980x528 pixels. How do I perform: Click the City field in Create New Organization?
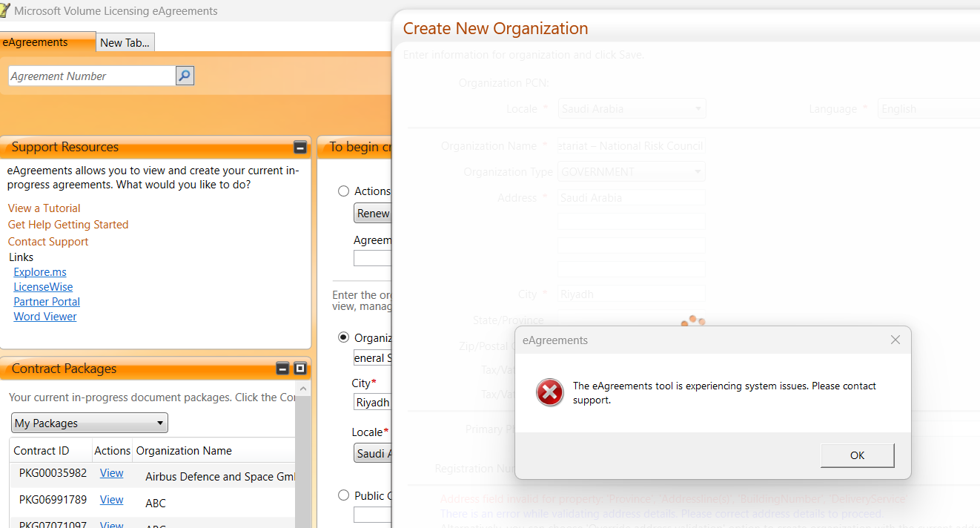pos(632,294)
